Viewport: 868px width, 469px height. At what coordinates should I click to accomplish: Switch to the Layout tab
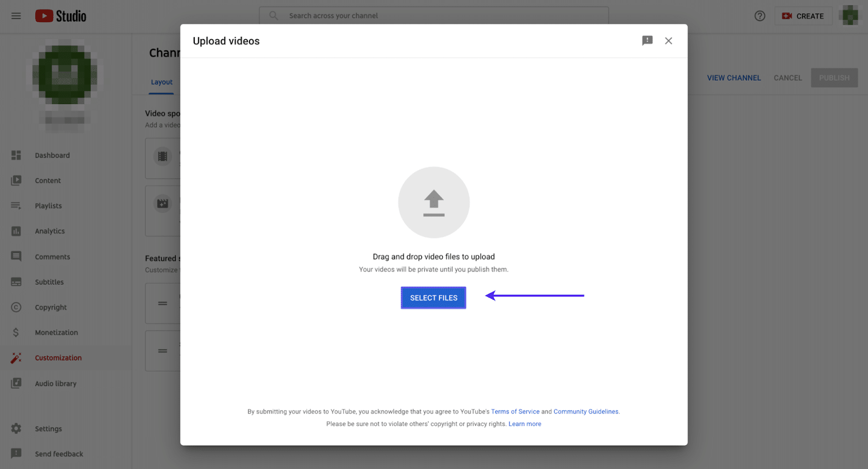[162, 82]
